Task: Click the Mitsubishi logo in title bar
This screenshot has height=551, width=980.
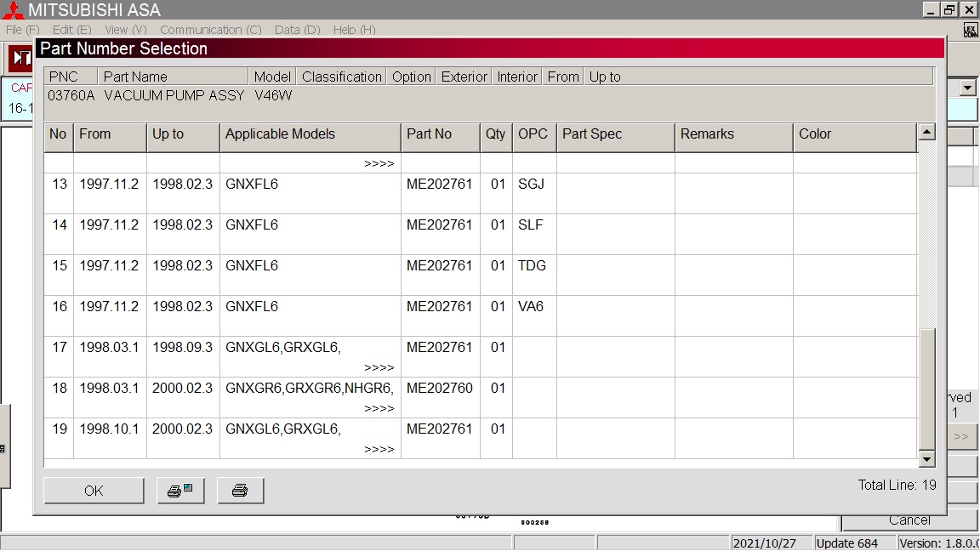Action: pyautogui.click(x=14, y=10)
